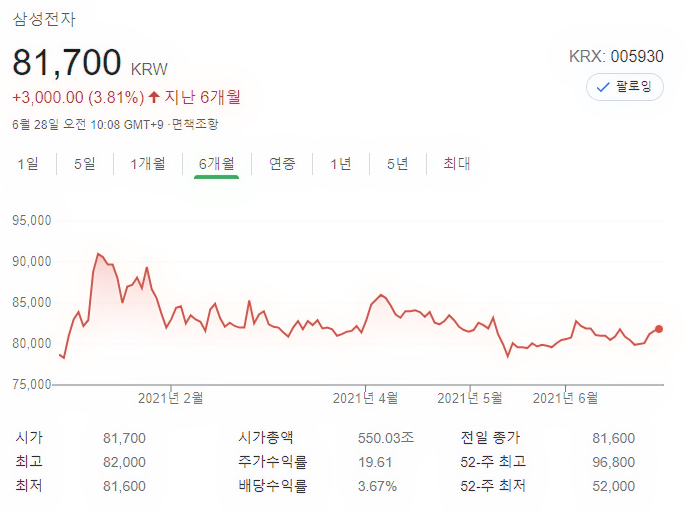Image resolution: width=696 pixels, height=512 pixels.
Task: Click the 52-주 최저 value 52,000
Action: point(614,486)
